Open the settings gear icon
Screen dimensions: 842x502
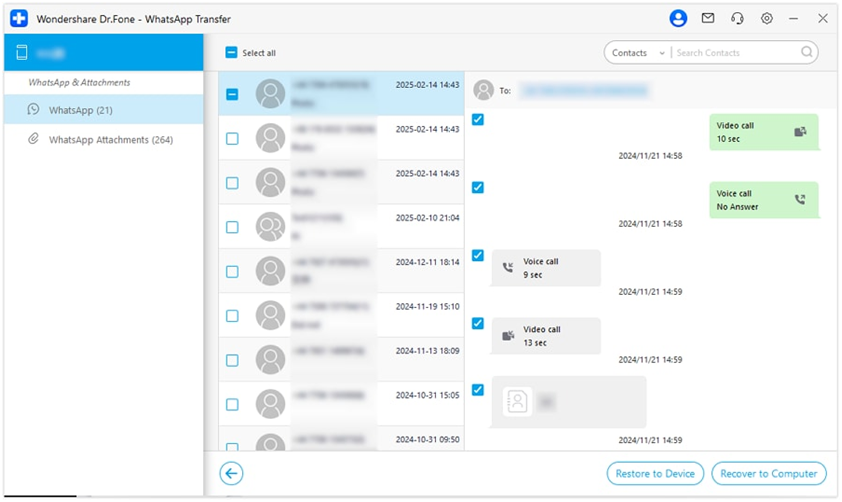pyautogui.click(x=767, y=18)
